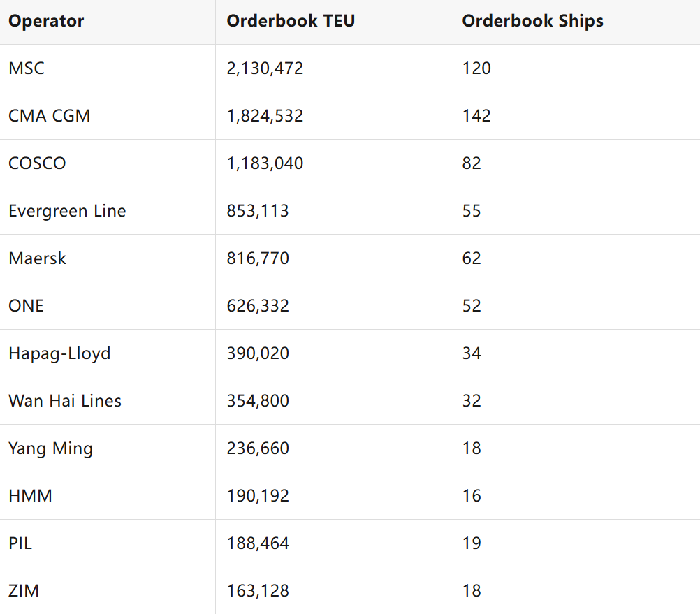The height and width of the screenshot is (614, 700).
Task: Click the Maersk operator name
Action: point(38,258)
